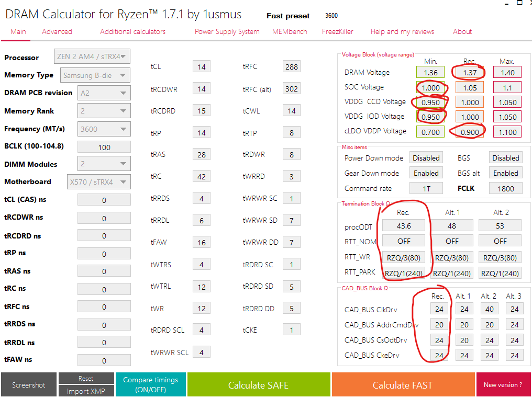
Task: Click VDDG CCD Voltage Max. 1.050
Action: click(507, 103)
